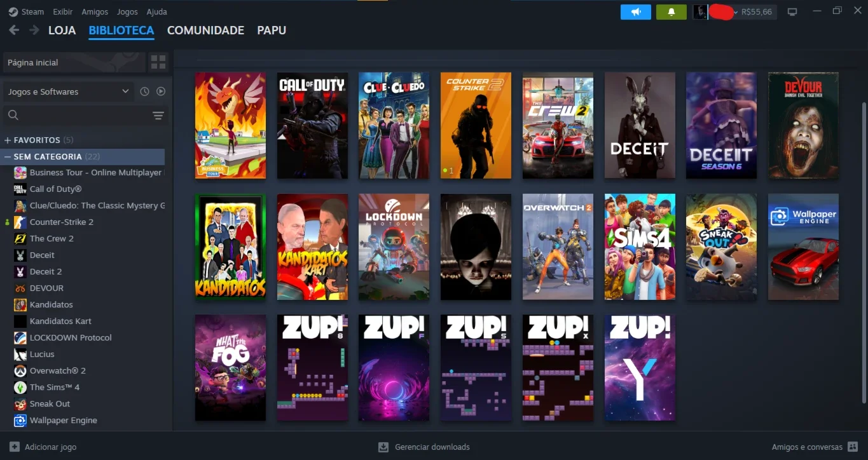Click The Sims 4 icon in the sidebar list
The image size is (868, 460).
coord(20,387)
